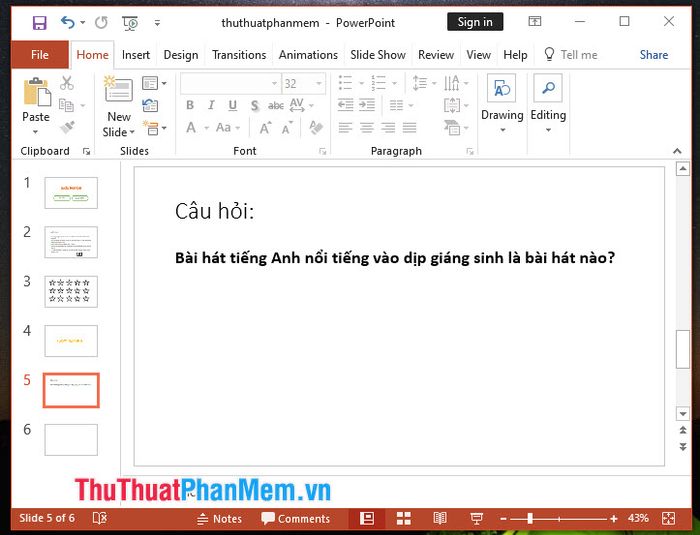Open the Section dropdown
This screenshot has height=535, width=700.
click(154, 128)
